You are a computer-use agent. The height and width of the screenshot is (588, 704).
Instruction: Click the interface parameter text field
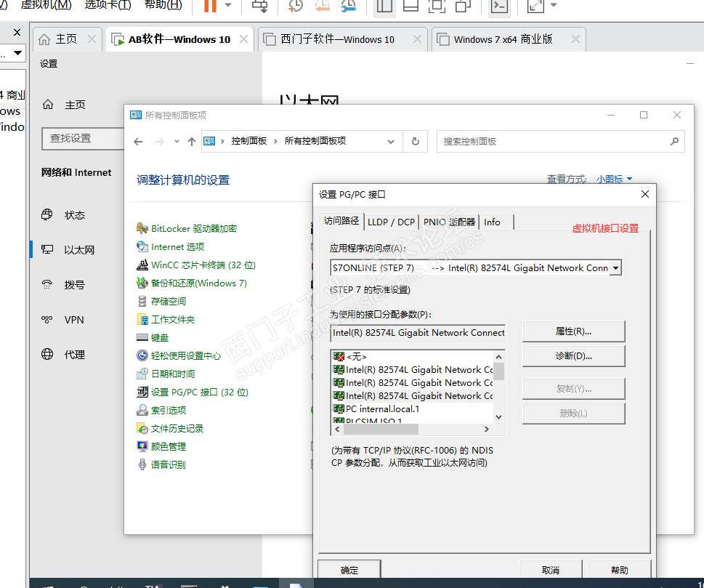418,333
